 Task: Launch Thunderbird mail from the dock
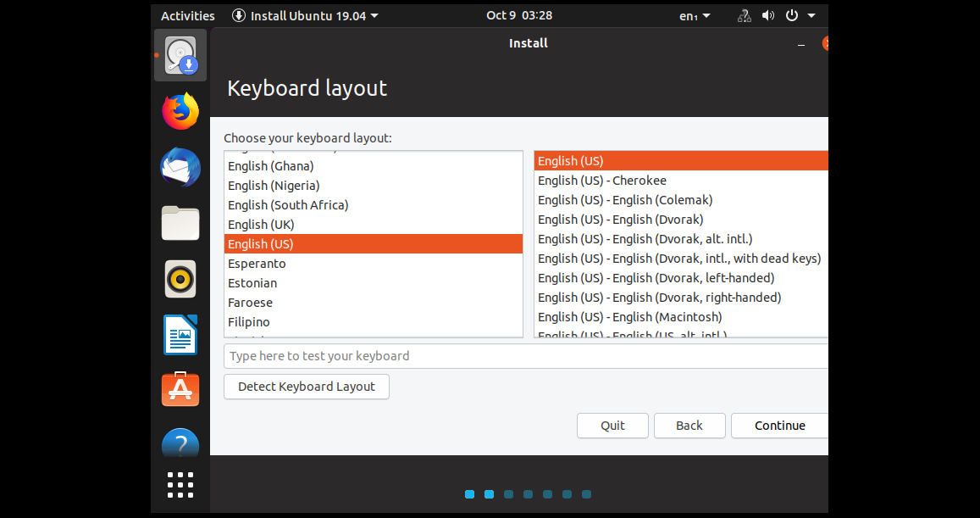tap(180, 167)
